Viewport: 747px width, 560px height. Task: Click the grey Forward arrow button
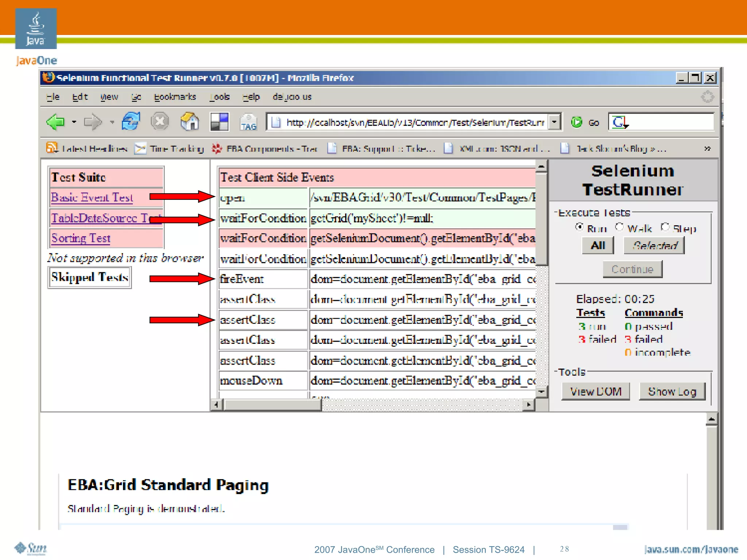pos(93,122)
